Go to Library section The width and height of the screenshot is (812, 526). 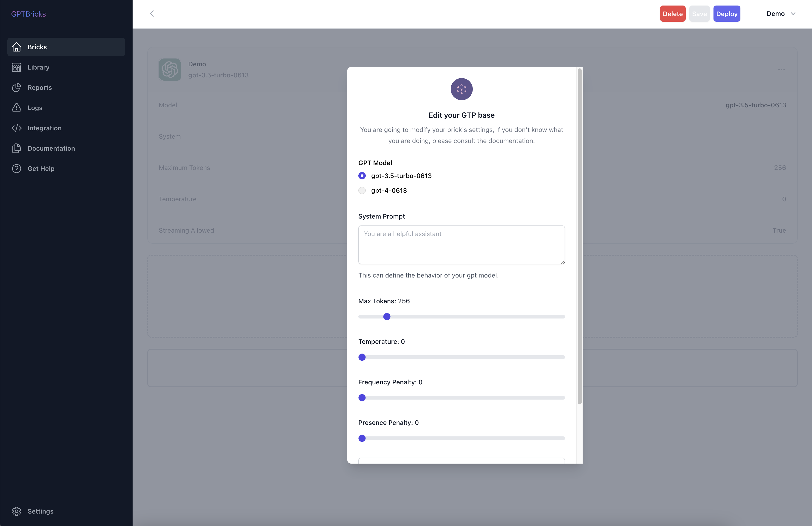click(66, 67)
